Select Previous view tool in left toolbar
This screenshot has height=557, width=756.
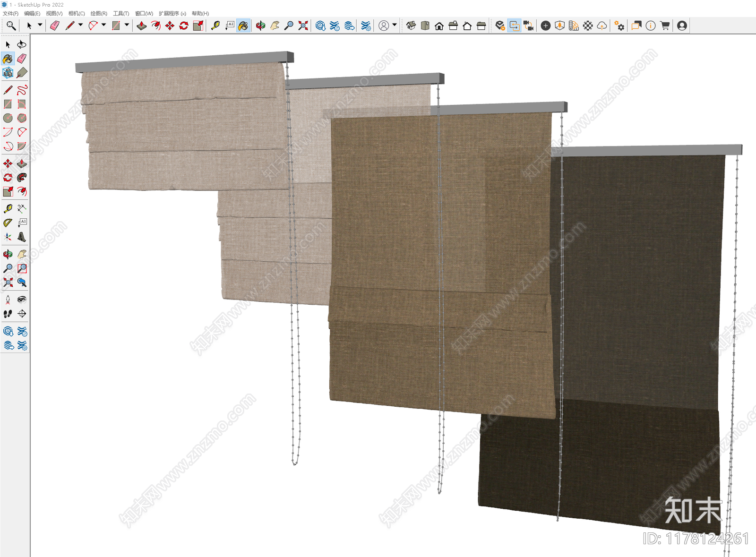click(22, 283)
